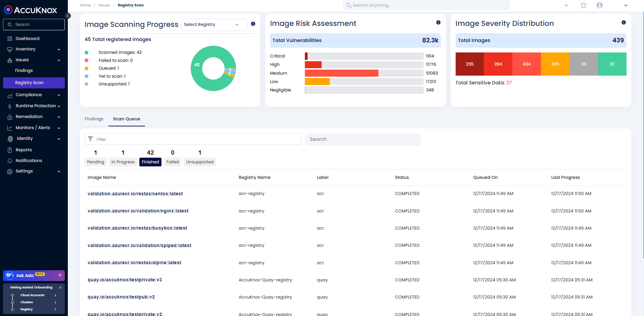Click the arrow on Ask Ada banner
Viewport: 644px width, 316px height.
coord(60,275)
